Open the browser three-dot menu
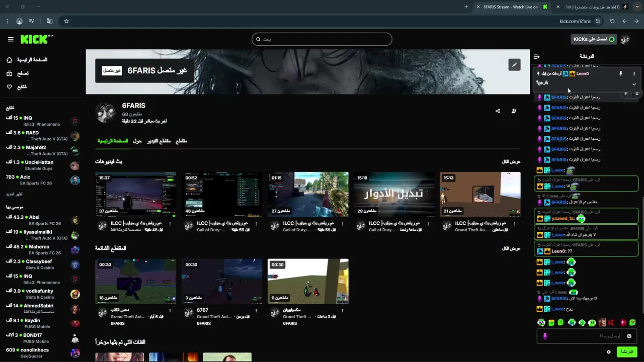The image size is (644, 362). (x=7, y=21)
